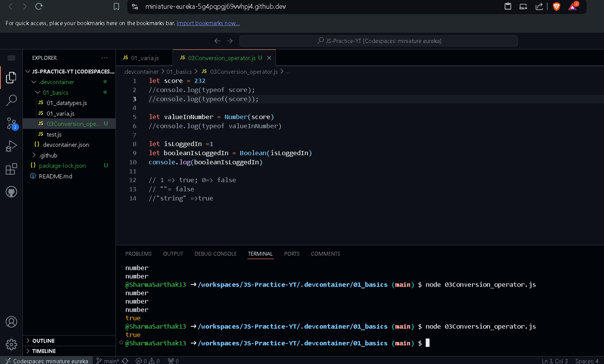The image size is (604, 364).
Task: Click the Ln 3, Col 3 status item
Action: click(x=555, y=360)
